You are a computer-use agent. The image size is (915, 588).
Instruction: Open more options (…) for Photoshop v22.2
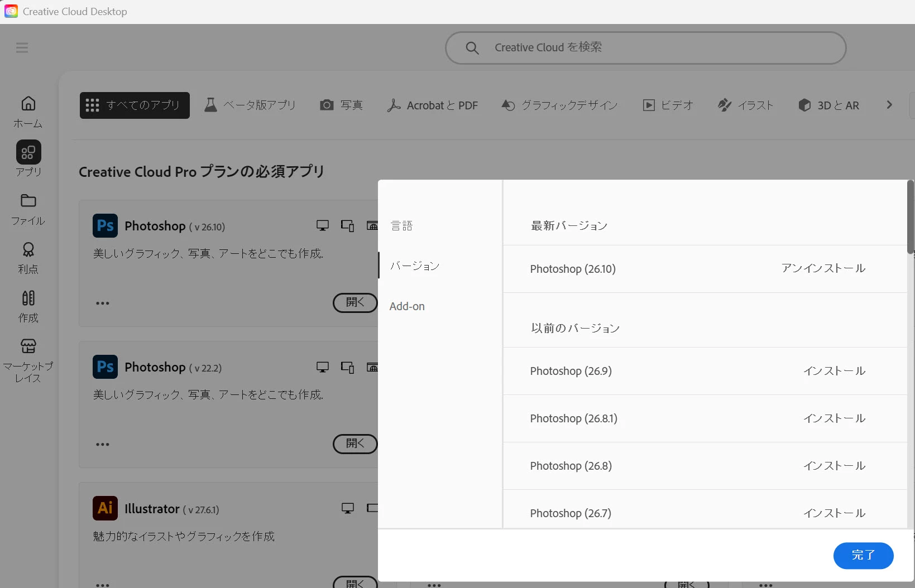point(103,444)
